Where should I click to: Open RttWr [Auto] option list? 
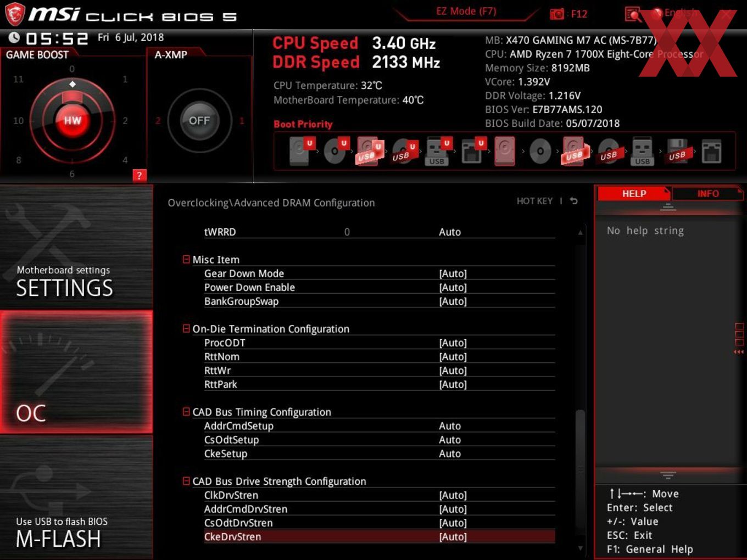pos(453,371)
